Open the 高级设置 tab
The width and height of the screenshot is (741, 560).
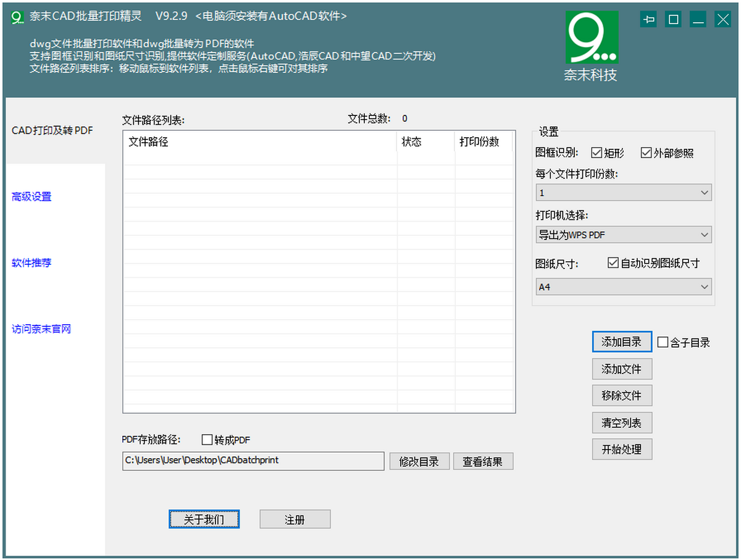point(31,197)
